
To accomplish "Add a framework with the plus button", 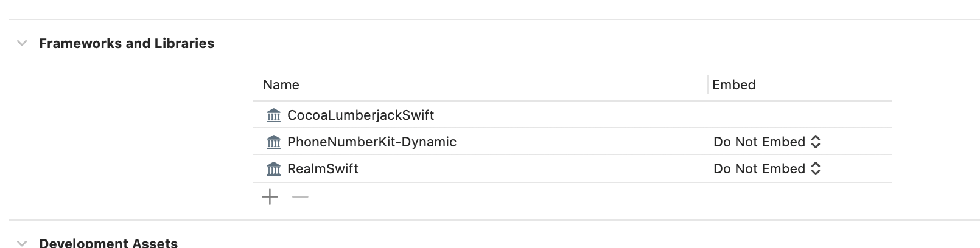I will (x=270, y=196).
